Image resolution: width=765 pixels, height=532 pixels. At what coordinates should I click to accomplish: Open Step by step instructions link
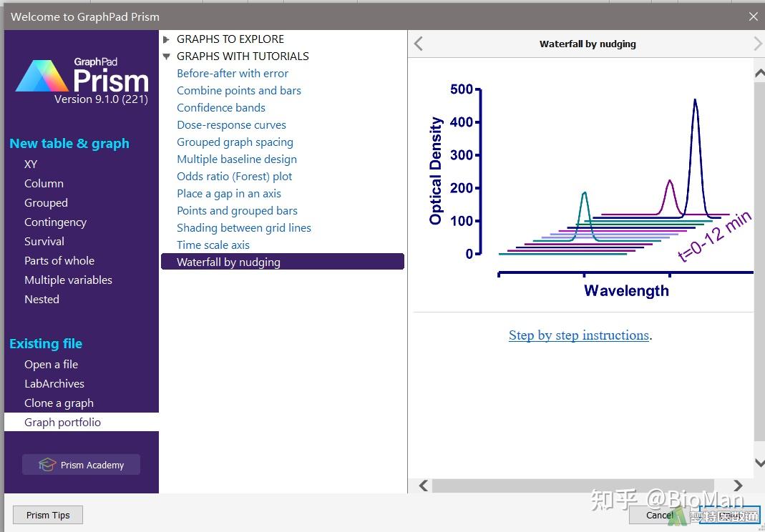click(579, 335)
